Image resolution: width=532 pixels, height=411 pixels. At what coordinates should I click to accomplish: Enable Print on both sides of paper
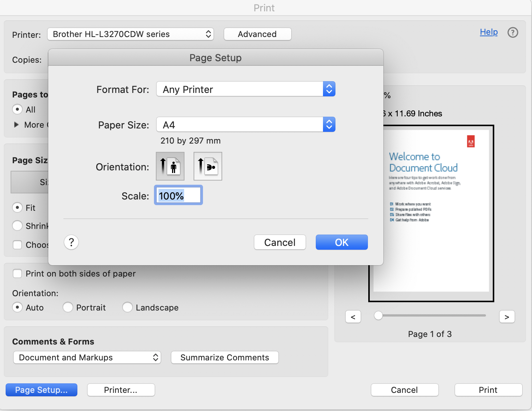(x=17, y=273)
